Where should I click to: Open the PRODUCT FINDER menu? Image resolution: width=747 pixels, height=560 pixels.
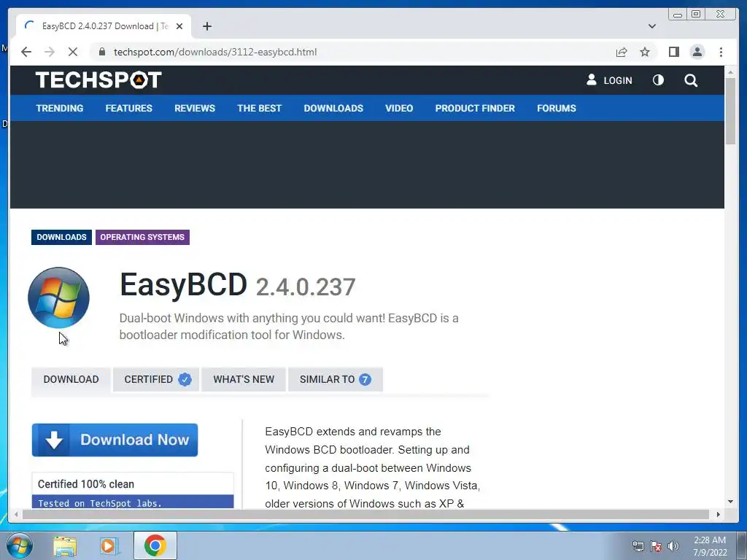[x=475, y=108]
